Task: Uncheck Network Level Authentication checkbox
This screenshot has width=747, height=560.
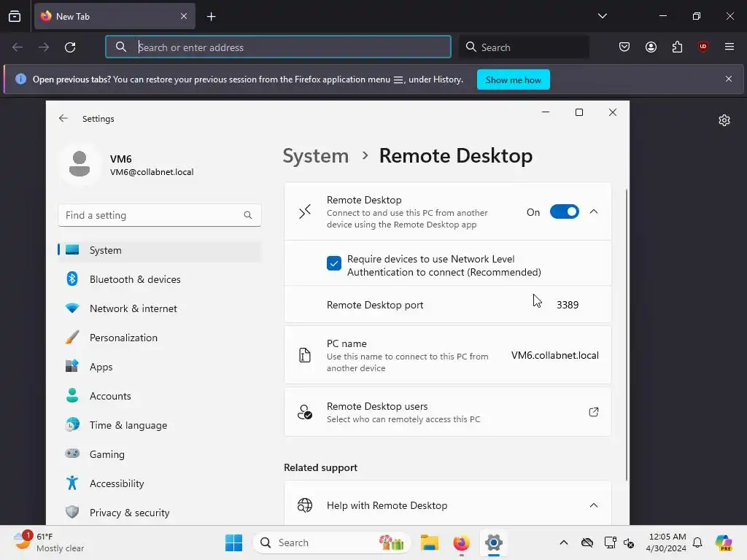Action: tap(334, 262)
